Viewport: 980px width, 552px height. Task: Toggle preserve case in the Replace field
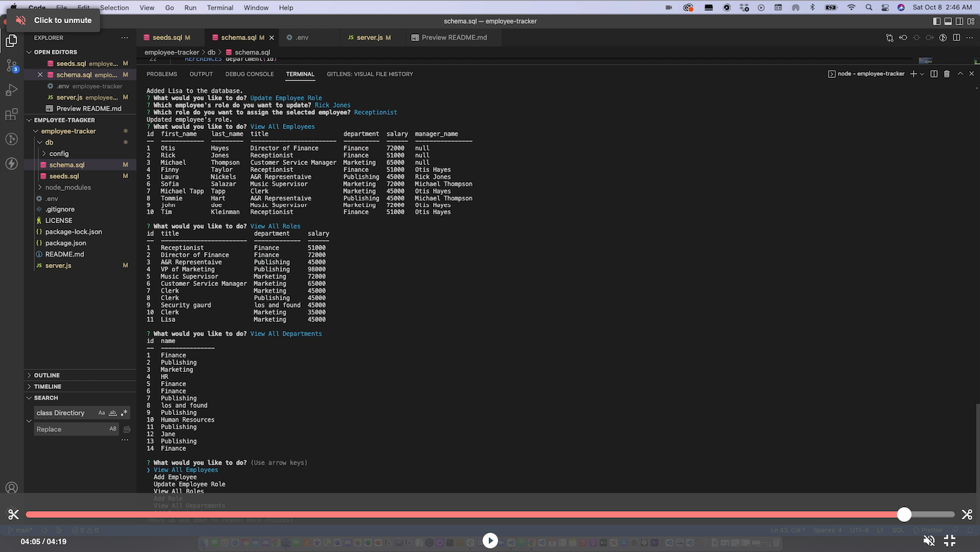click(113, 428)
